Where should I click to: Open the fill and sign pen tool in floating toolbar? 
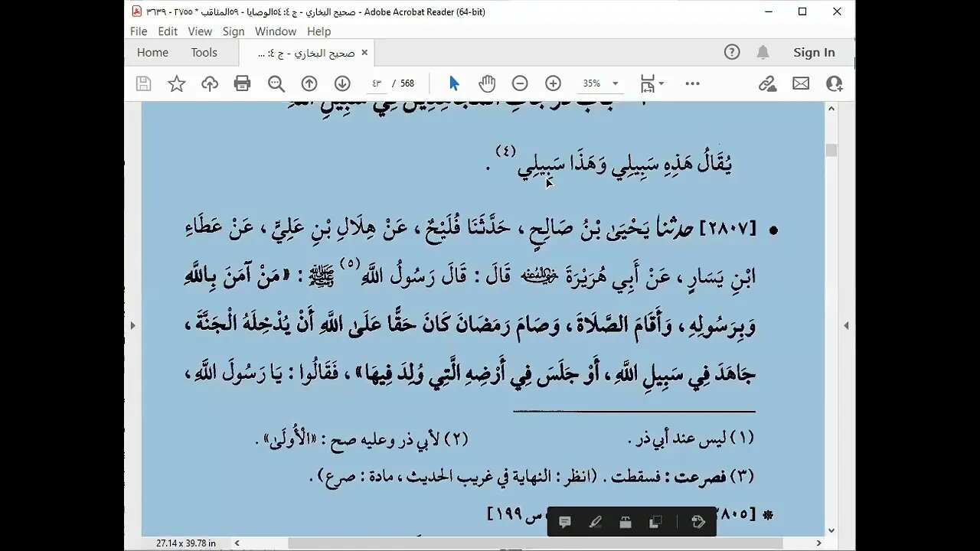(697, 522)
